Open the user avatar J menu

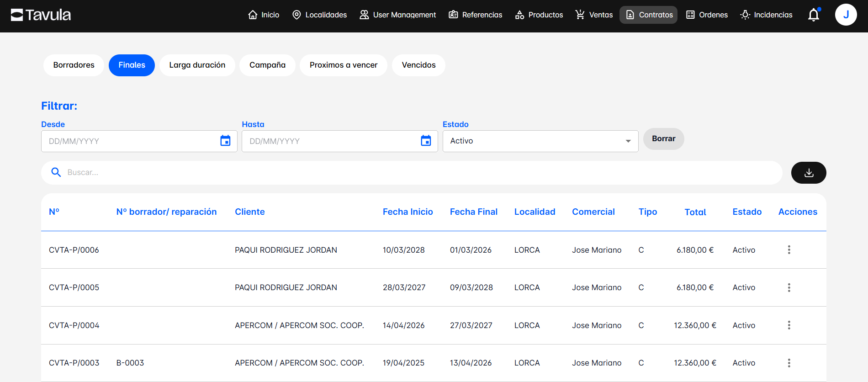coord(846,15)
